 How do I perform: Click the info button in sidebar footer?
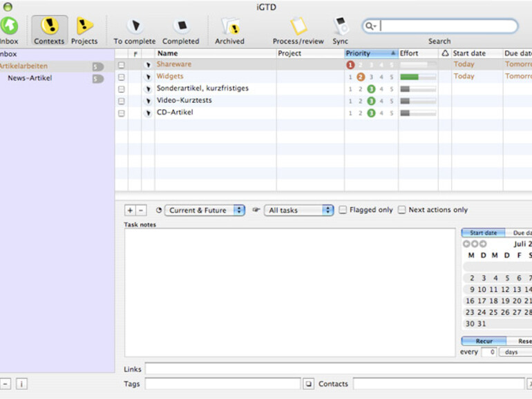(x=21, y=384)
